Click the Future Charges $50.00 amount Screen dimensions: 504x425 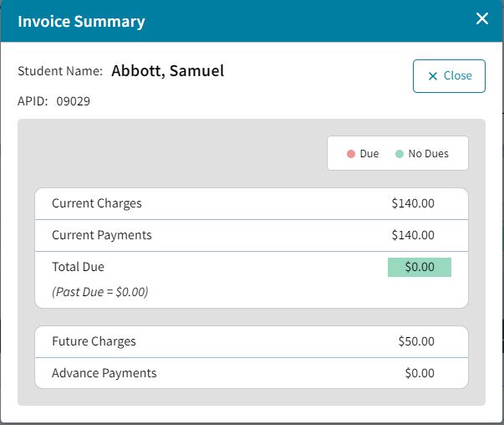point(416,341)
